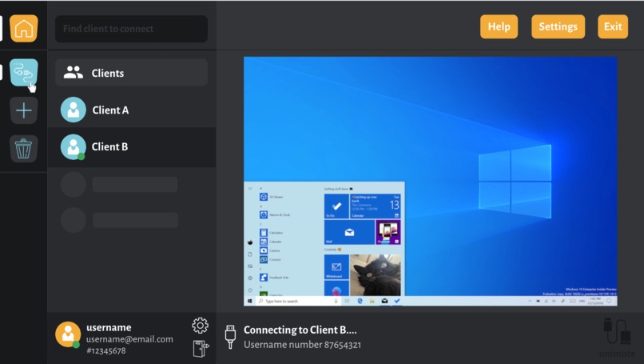Click Calendar entry in remote app list
The height and width of the screenshot is (364, 644).
coord(271,242)
